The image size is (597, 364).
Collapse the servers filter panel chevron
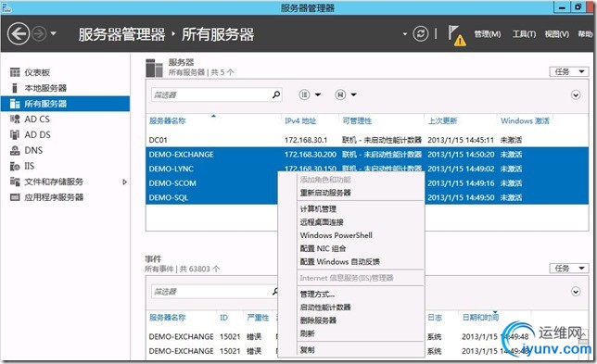576,94
